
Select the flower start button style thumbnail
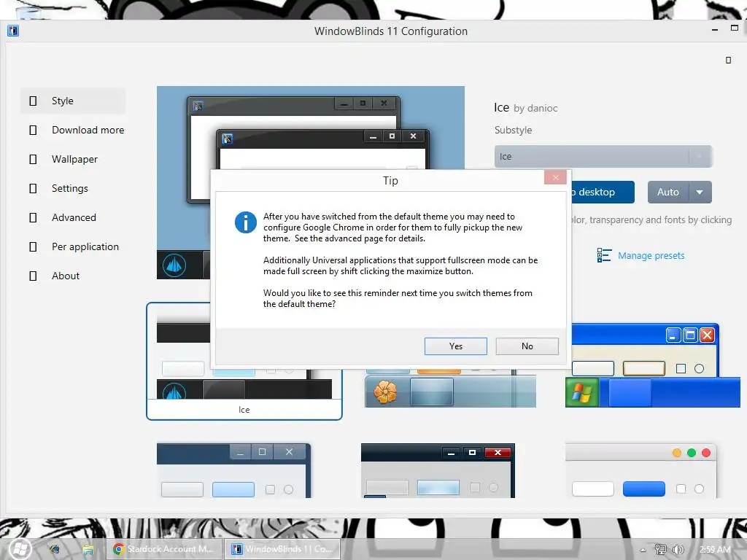tap(450, 388)
